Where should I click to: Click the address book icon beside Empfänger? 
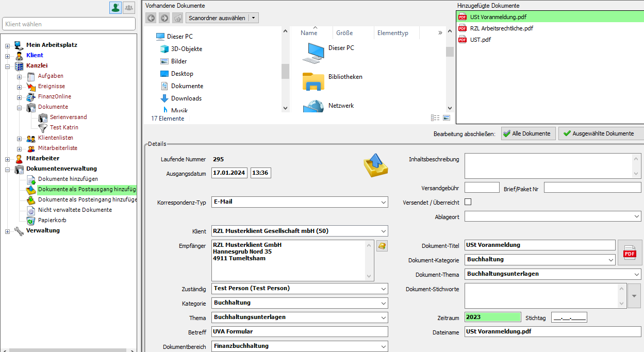tap(382, 246)
